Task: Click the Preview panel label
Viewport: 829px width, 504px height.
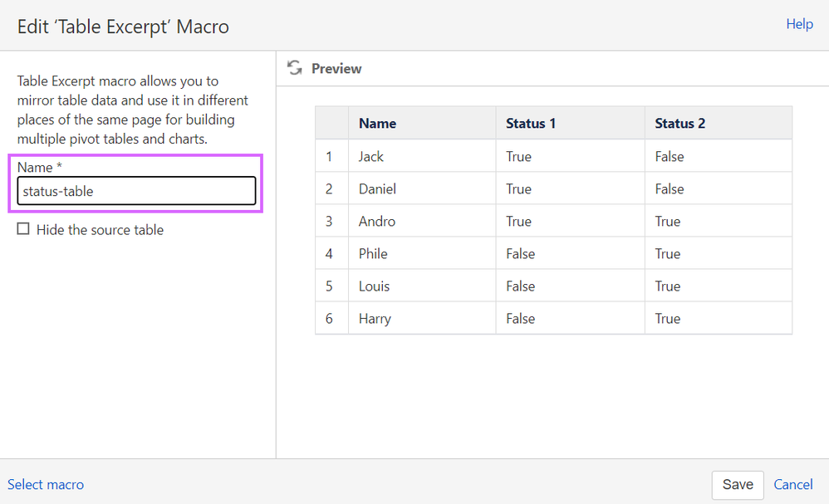Action: 336,68
